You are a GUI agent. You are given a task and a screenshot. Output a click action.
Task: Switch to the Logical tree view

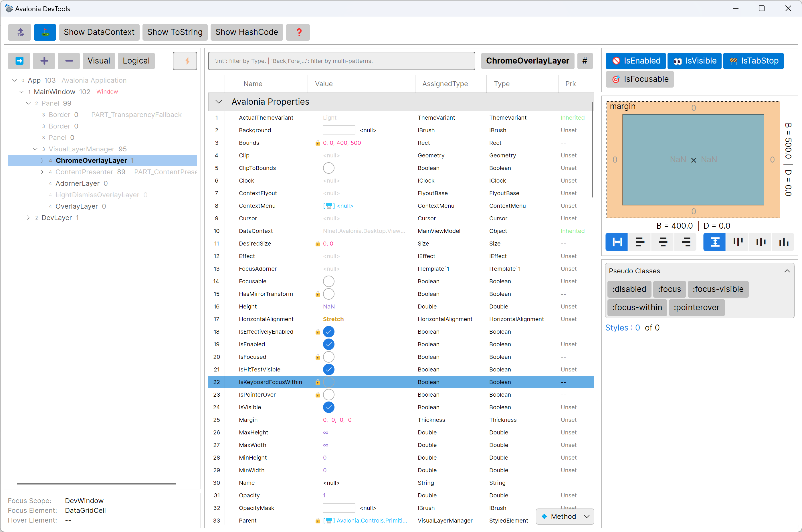pyautogui.click(x=136, y=61)
